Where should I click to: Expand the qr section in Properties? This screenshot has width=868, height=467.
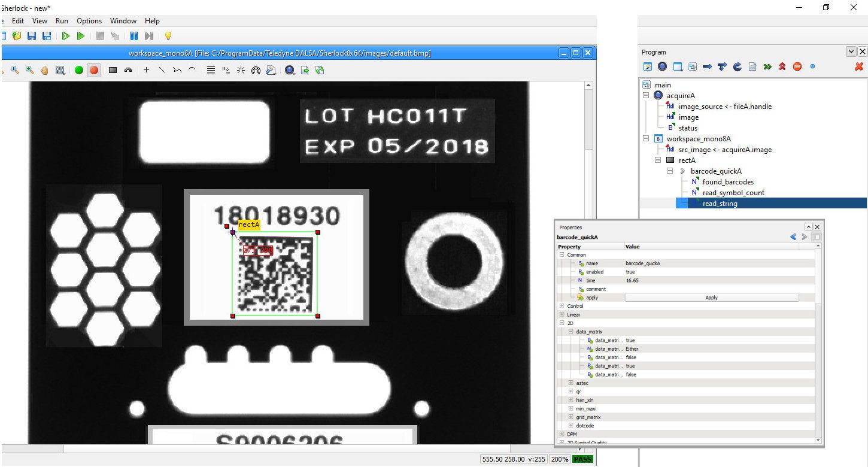pyautogui.click(x=570, y=391)
